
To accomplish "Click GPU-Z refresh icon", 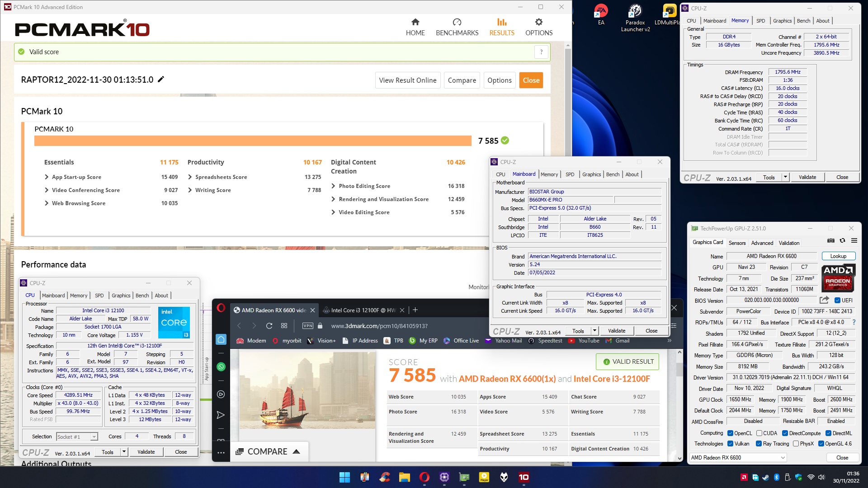I will tap(842, 240).
